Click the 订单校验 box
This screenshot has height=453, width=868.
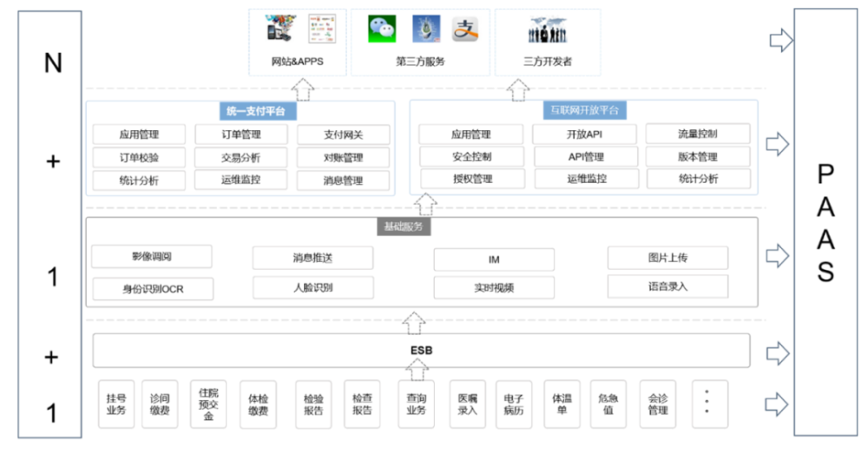(x=139, y=157)
